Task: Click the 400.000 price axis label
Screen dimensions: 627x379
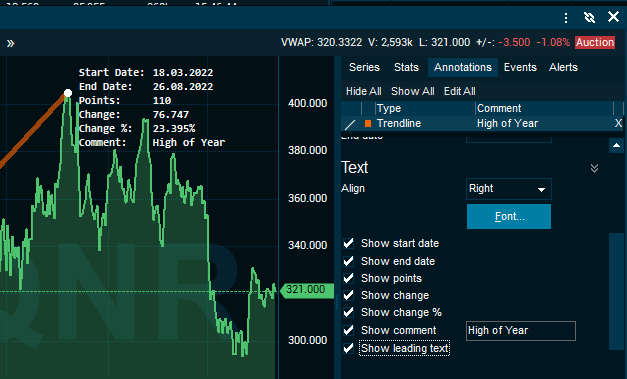Action: tap(308, 103)
